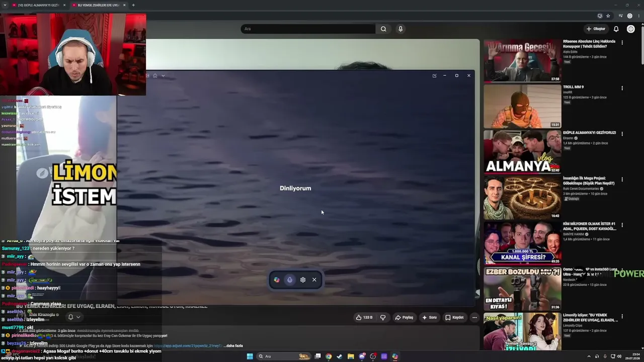Close the BU YEMEK ZEHİRLERİ tab
This screenshot has height=362, width=644.
click(124, 5)
